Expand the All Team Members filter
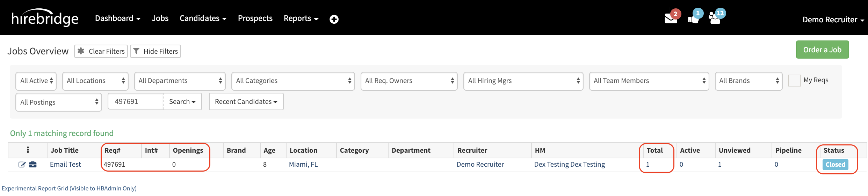This screenshot has width=868, height=196. pyautogui.click(x=649, y=81)
